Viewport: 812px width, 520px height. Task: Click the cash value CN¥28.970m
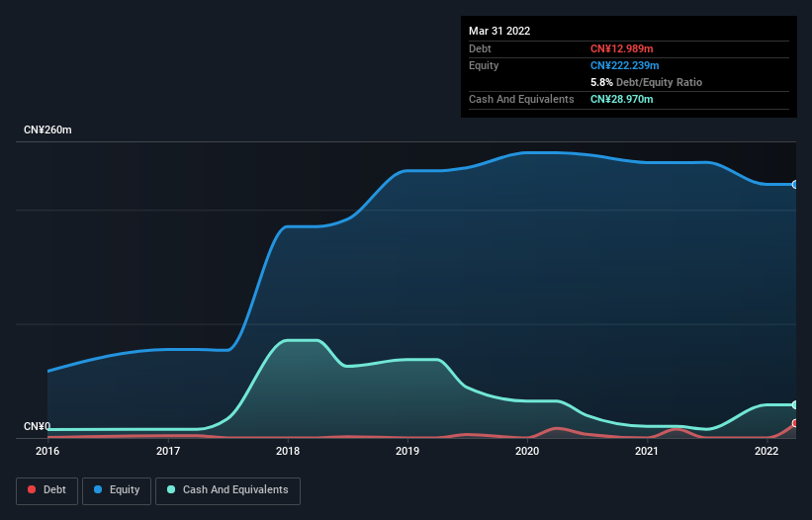click(621, 99)
